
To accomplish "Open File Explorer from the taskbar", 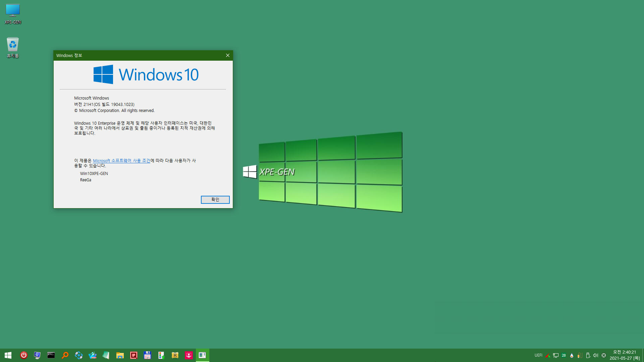I will (x=120, y=355).
